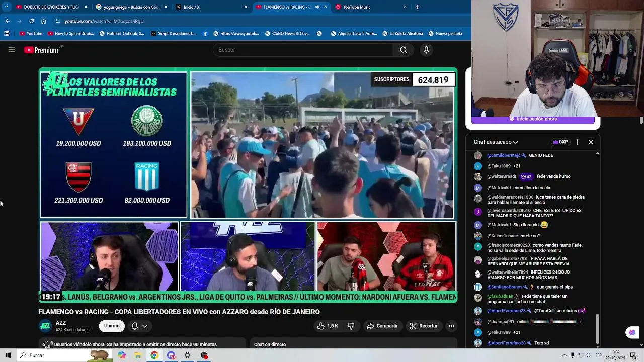Open Alquiler Casa 5 Amb... bookmark
The height and width of the screenshot is (362, 644).
354,34
